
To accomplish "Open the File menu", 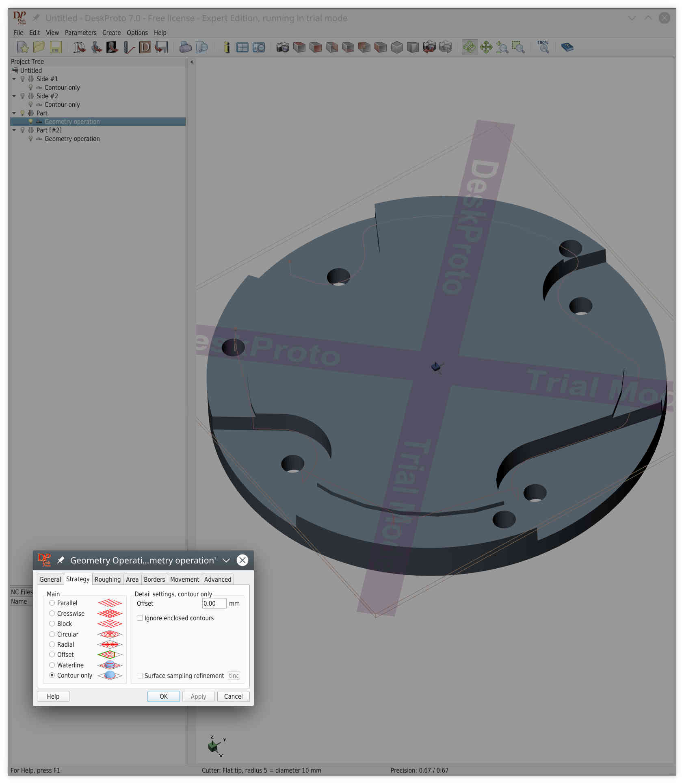I will point(18,32).
